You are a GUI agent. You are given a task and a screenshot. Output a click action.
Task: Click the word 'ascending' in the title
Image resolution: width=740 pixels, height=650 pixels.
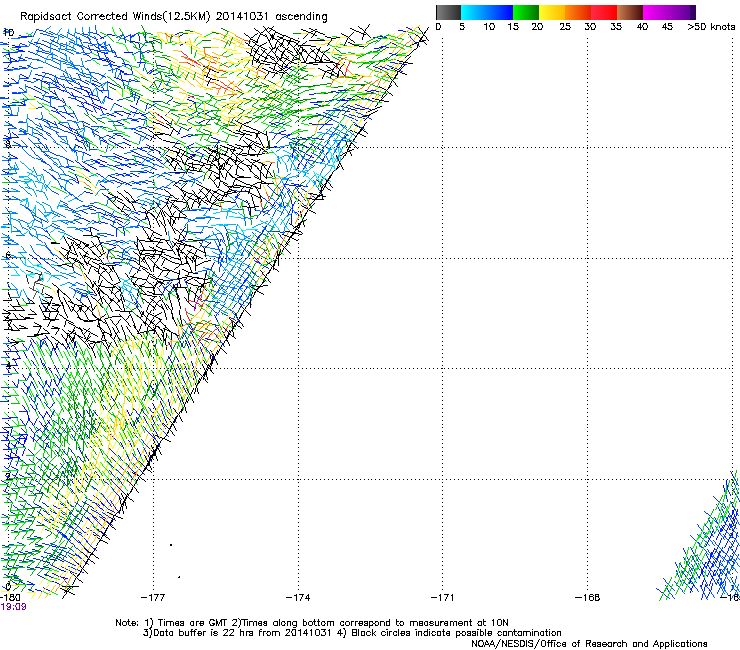301,17
